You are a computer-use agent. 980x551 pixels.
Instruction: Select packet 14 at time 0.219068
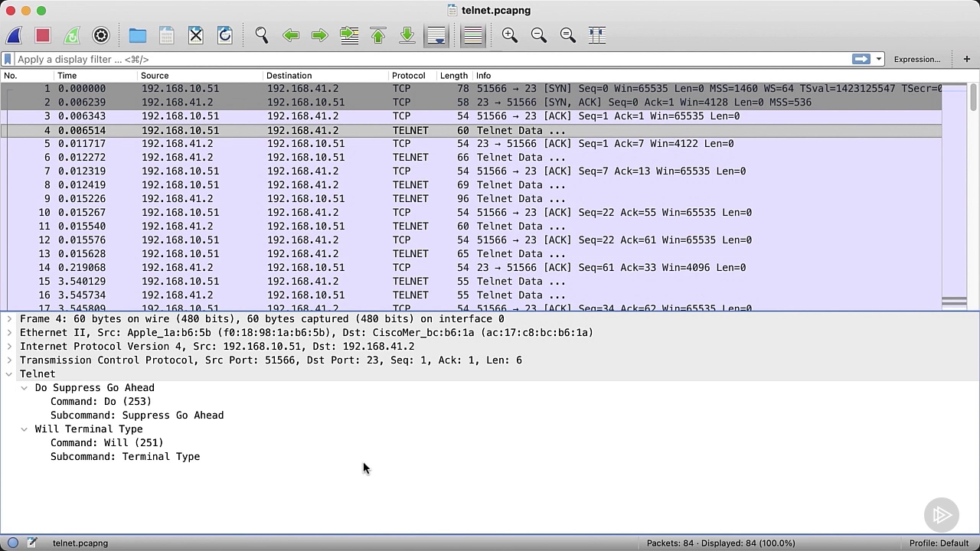click(x=471, y=268)
